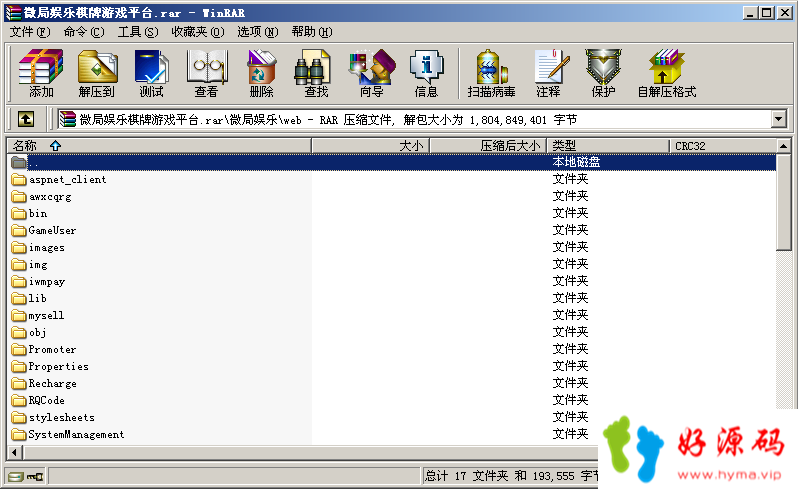The width and height of the screenshot is (798, 489).
Task: Click vertical scrollbar up arrow
Action: pos(784,146)
